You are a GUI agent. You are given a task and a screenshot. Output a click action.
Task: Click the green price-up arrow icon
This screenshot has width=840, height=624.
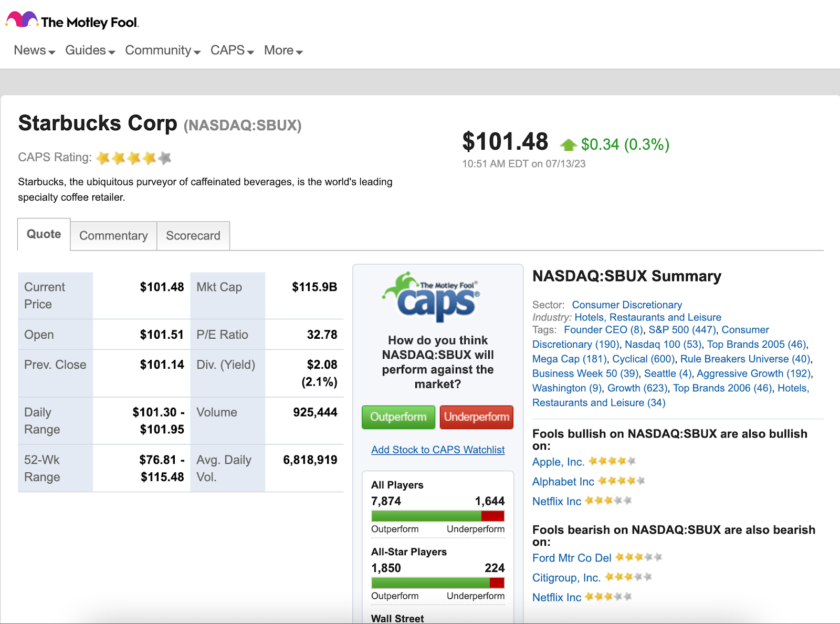click(x=568, y=144)
